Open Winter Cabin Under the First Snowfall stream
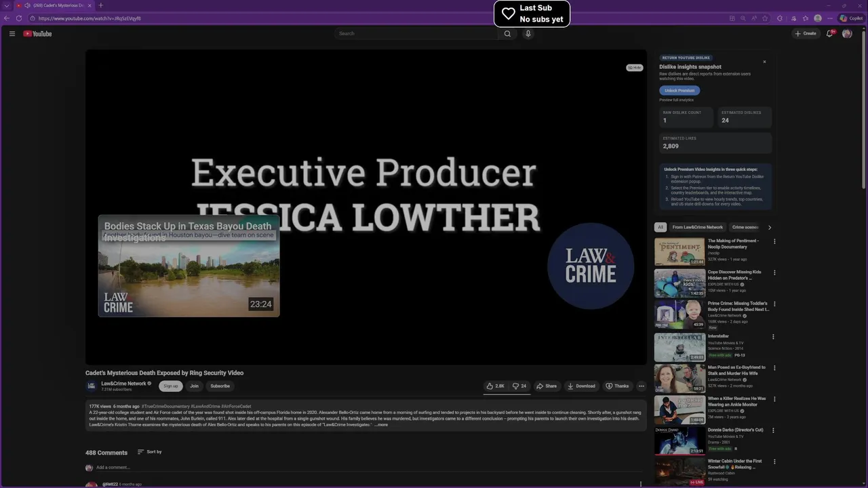The width and height of the screenshot is (868, 488). tap(679, 472)
